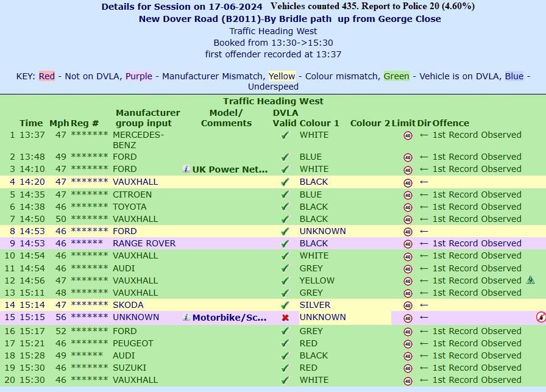The height and width of the screenshot is (392, 546).
Task: Click the direction arrow on the 14:53 Ford row
Action: pyautogui.click(x=424, y=232)
